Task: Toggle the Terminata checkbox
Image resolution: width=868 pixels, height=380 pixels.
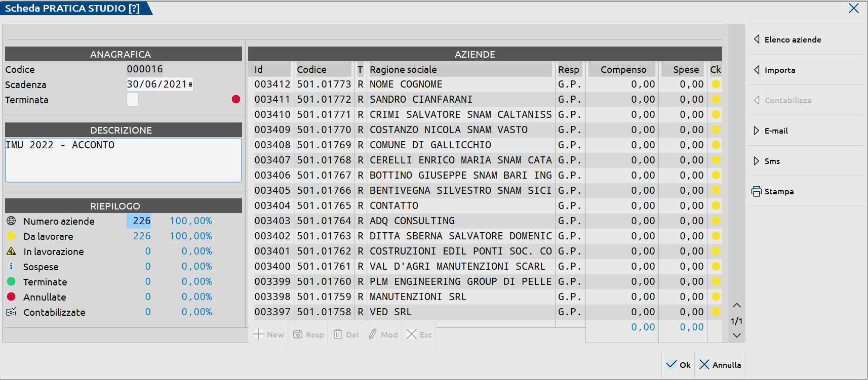Action: coord(133,100)
